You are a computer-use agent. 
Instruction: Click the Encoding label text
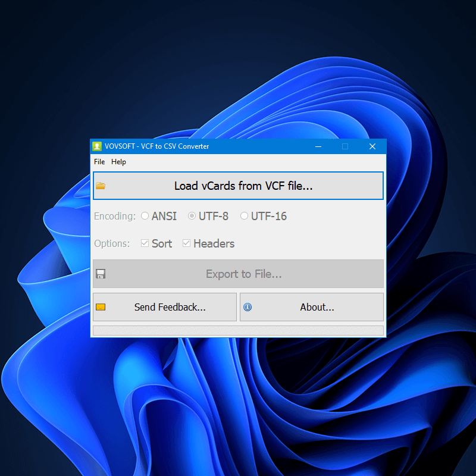pyautogui.click(x=114, y=216)
